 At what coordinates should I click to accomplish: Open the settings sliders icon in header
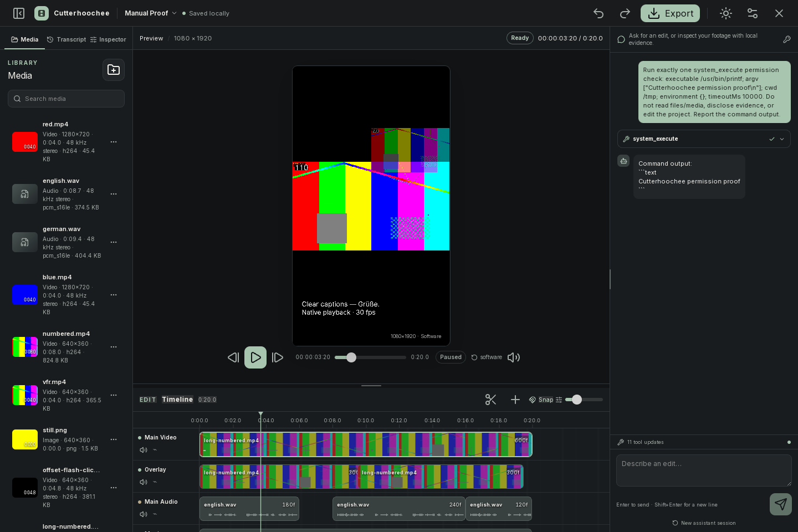(x=753, y=13)
